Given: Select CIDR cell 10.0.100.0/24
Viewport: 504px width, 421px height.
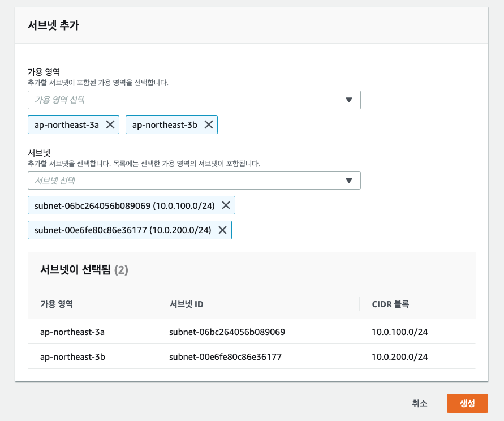Looking at the screenshot, I should click(399, 332).
